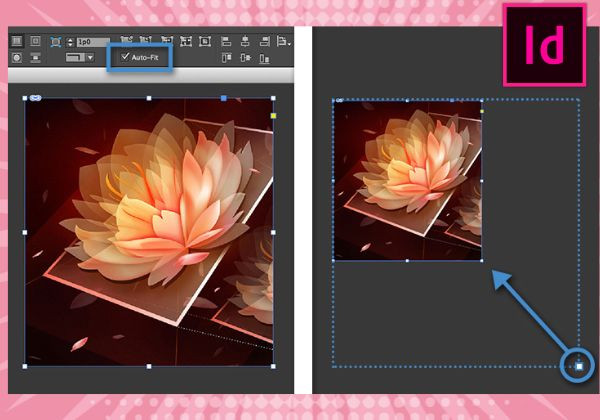This screenshot has width=600, height=420.
Task: Click Fit Frame to Content icon
Action: coord(186,41)
